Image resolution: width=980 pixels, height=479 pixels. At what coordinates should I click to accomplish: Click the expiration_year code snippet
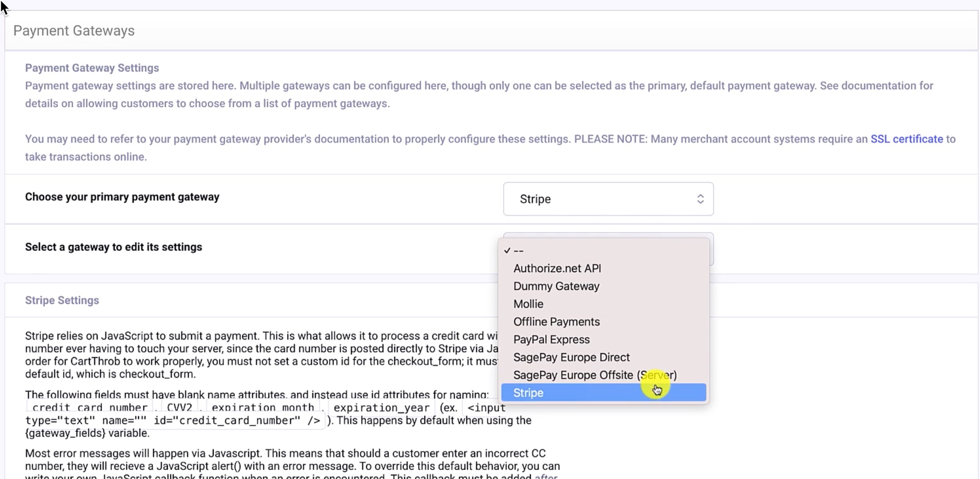coord(381,408)
